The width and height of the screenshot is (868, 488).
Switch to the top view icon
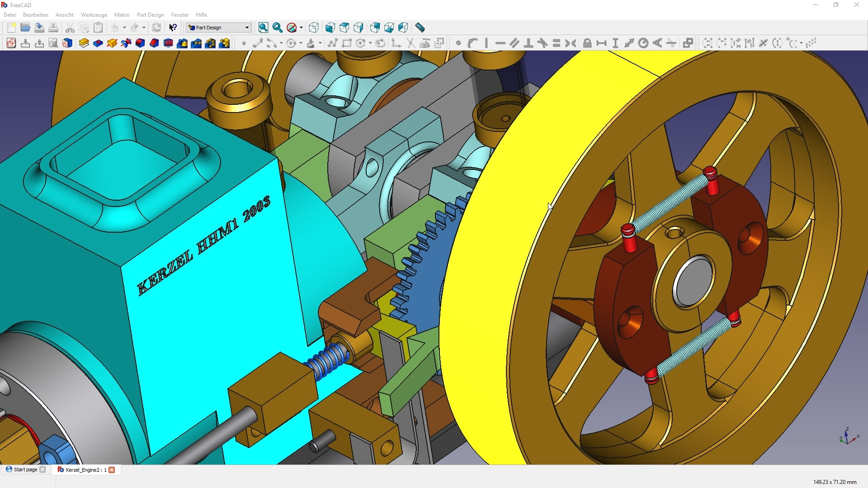click(x=344, y=28)
